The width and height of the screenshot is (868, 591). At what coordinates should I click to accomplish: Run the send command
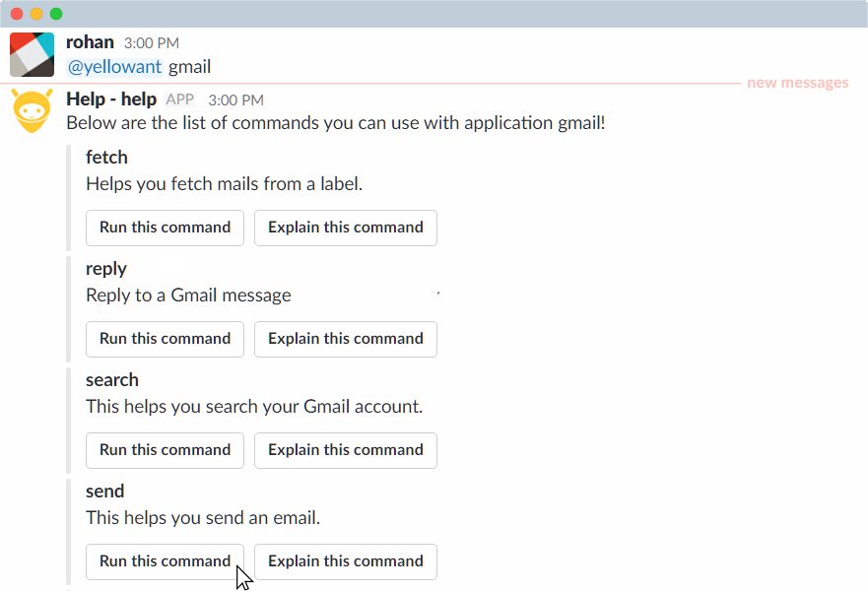pyautogui.click(x=165, y=561)
